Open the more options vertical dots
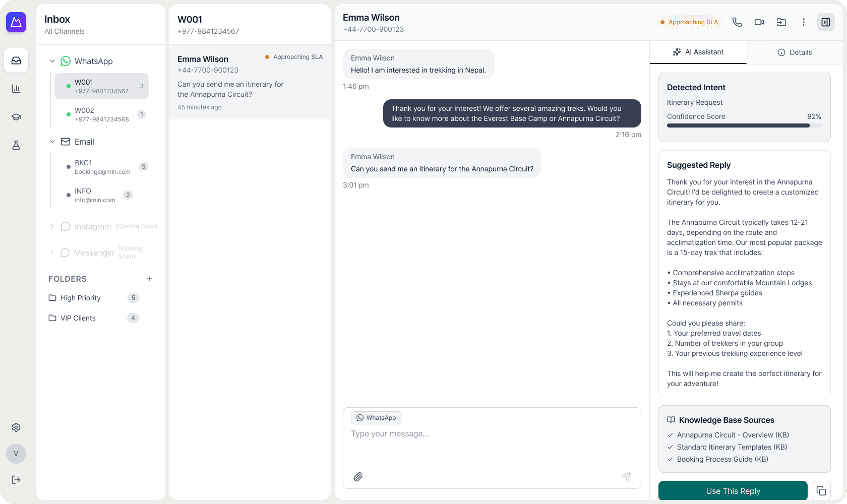 tap(804, 22)
